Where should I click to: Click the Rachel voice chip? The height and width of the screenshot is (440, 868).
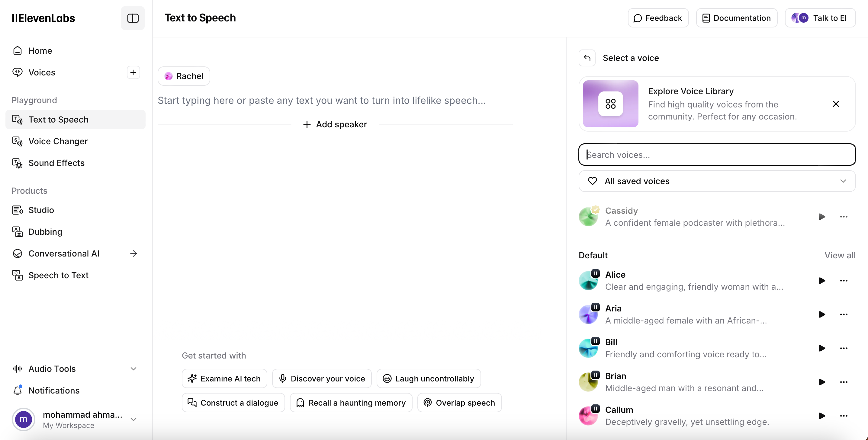(x=184, y=76)
